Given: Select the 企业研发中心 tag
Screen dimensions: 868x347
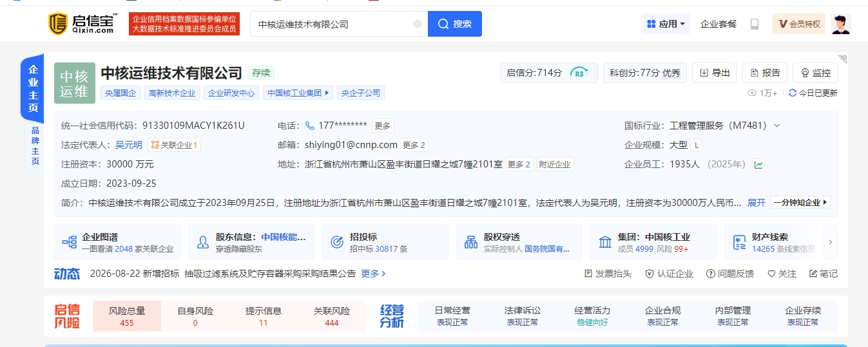Looking at the screenshot, I should point(231,93).
